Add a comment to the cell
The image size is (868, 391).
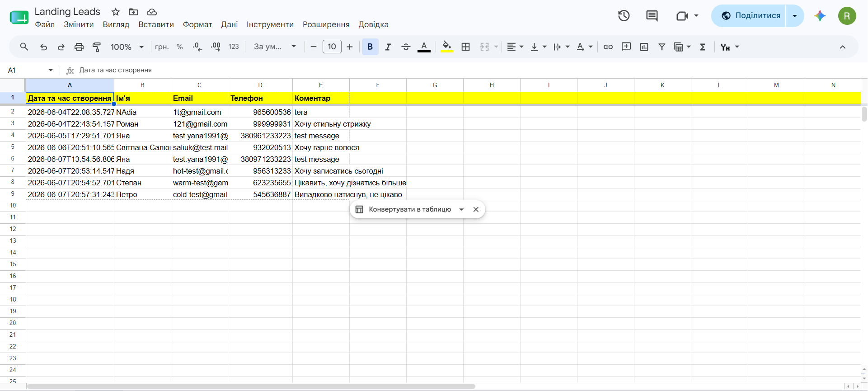[626, 47]
